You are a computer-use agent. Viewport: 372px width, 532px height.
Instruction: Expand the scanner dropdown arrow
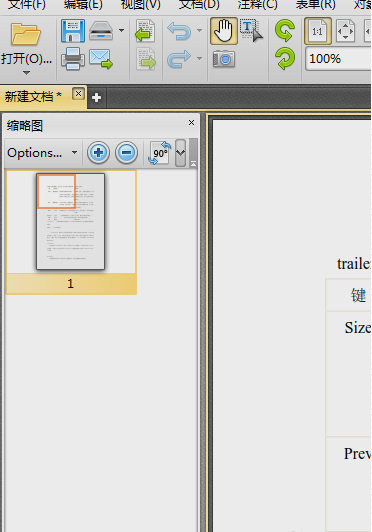pyautogui.click(x=121, y=31)
